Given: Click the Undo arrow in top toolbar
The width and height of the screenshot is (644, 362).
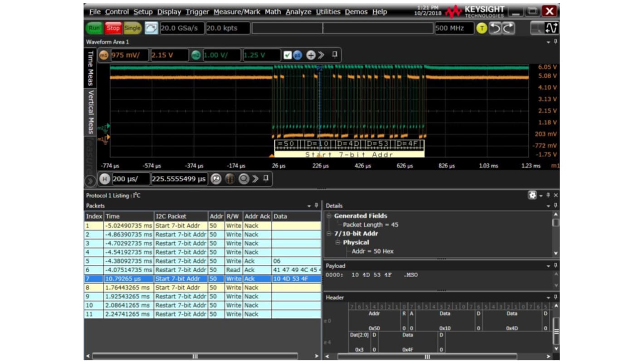Looking at the screenshot, I should [x=495, y=28].
